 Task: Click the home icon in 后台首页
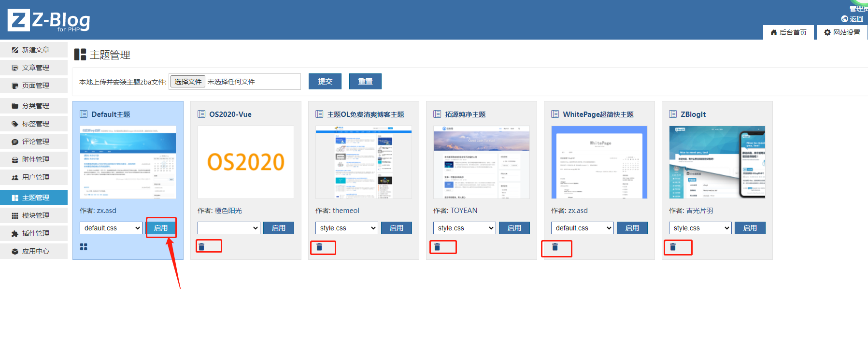(x=774, y=32)
